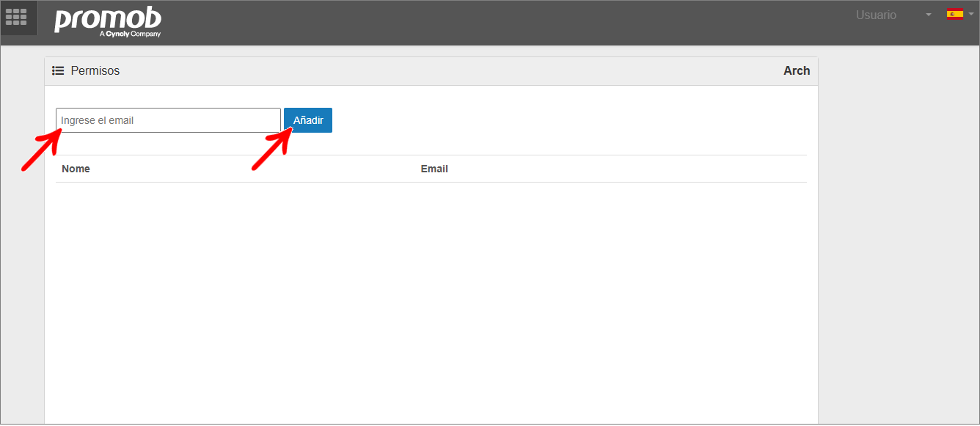Click the Email column header
Screen dimensions: 980x426
[434, 169]
